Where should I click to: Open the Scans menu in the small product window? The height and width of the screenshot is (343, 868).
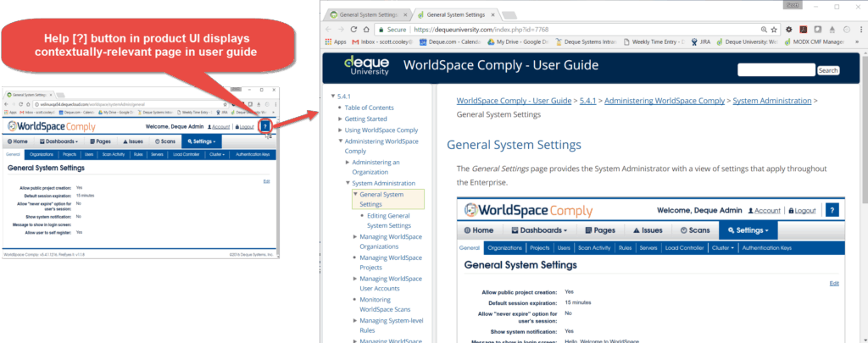coord(165,141)
